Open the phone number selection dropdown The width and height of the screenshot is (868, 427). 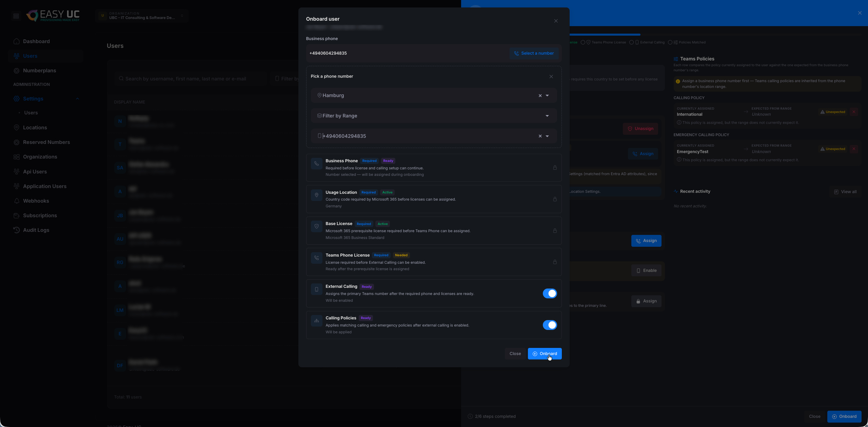pos(547,136)
